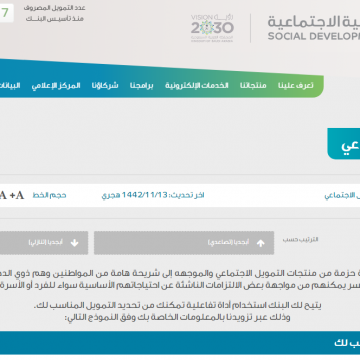Screen dimensions: 360x360
Task: Expand the منتجاتنا navigation menu
Action: pos(253,86)
